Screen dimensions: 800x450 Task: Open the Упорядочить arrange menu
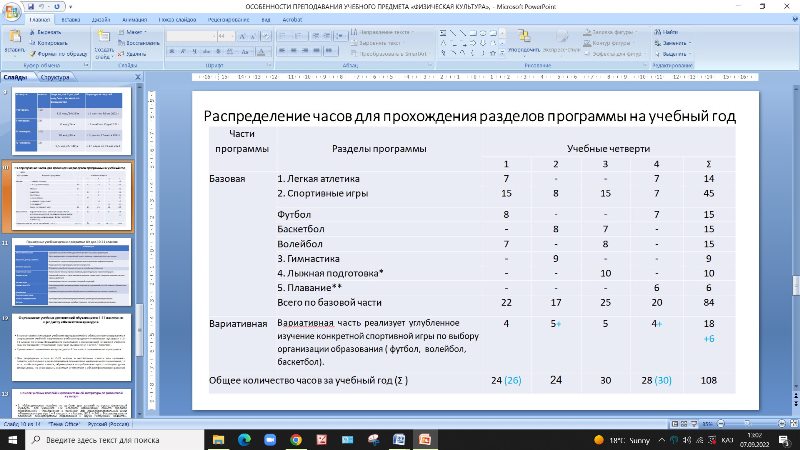(524, 41)
